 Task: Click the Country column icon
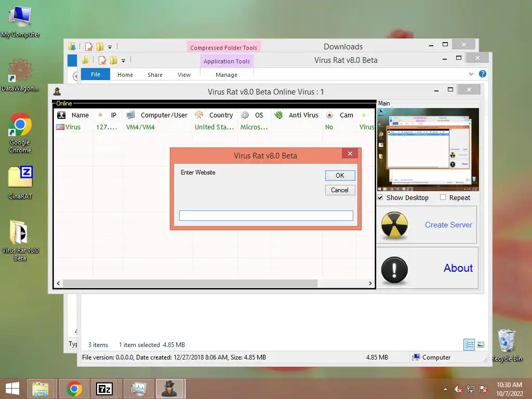click(x=199, y=115)
